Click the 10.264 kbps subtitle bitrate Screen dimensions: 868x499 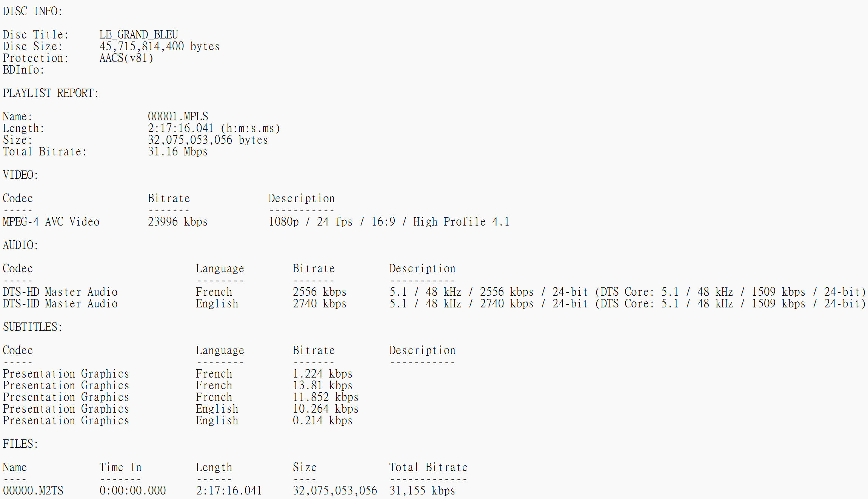tap(325, 409)
